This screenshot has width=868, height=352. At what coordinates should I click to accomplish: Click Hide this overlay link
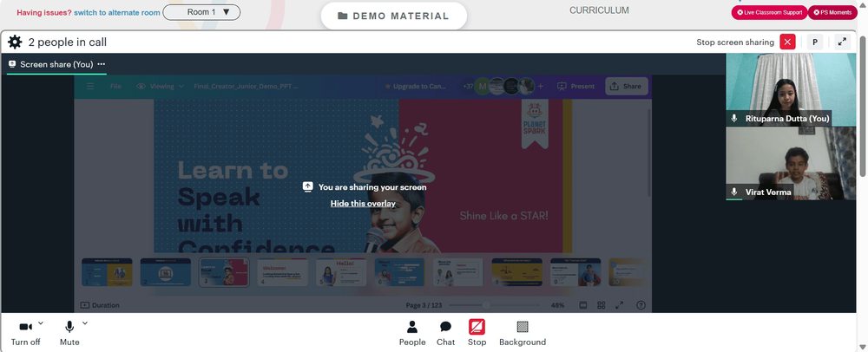tap(363, 204)
